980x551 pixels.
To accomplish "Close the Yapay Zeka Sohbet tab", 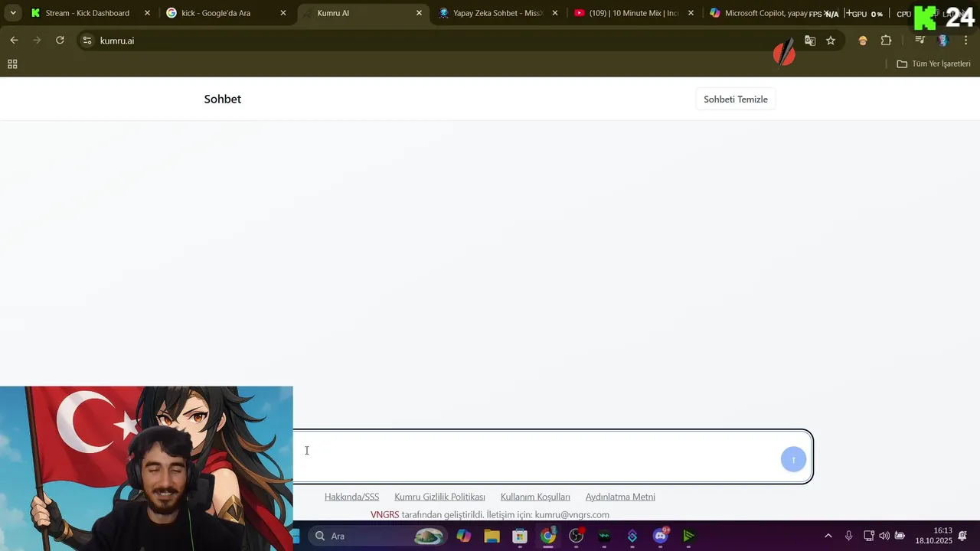I will (555, 13).
